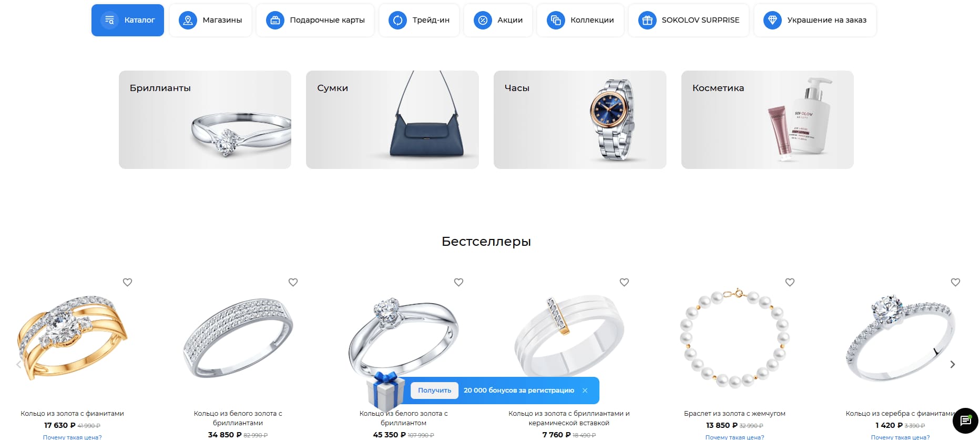Click the Магазины map pin icon
980x440 pixels.
coord(188,20)
